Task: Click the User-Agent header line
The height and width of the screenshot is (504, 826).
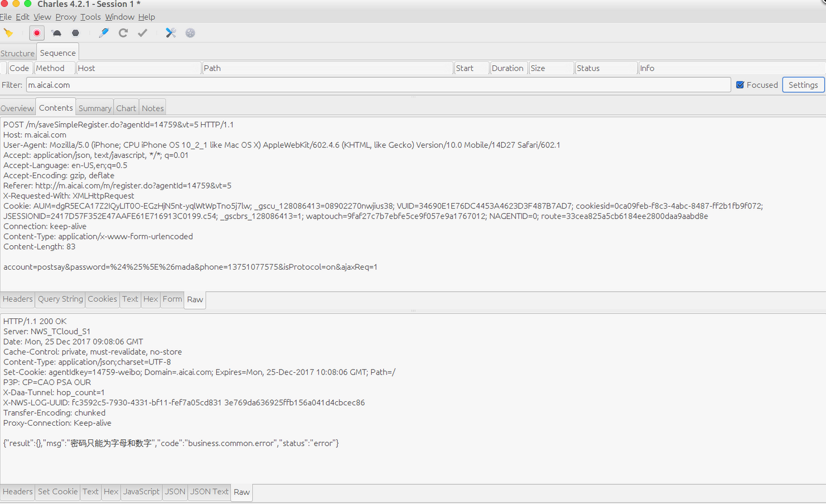Action: [x=282, y=145]
